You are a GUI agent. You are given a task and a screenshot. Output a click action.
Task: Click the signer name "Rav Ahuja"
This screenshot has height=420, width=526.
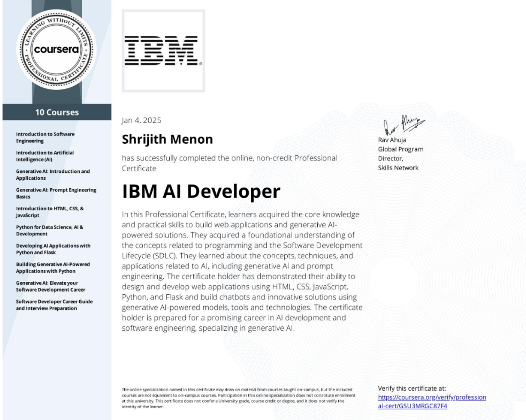tap(392, 140)
